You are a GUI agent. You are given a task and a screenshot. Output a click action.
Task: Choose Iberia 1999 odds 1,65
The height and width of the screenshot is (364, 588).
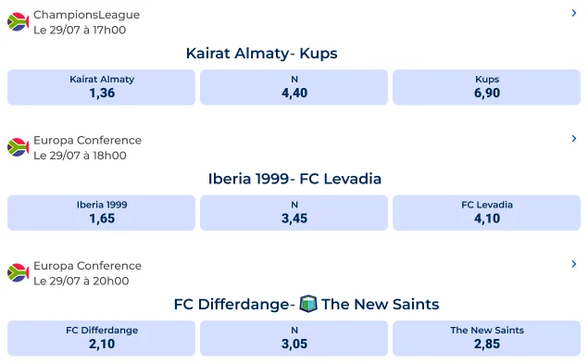tap(101, 212)
